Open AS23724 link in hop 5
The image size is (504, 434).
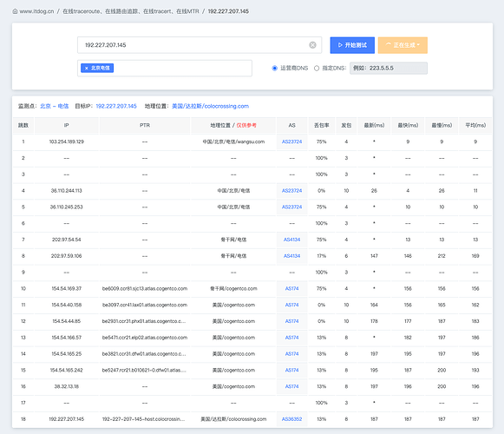[291, 207]
